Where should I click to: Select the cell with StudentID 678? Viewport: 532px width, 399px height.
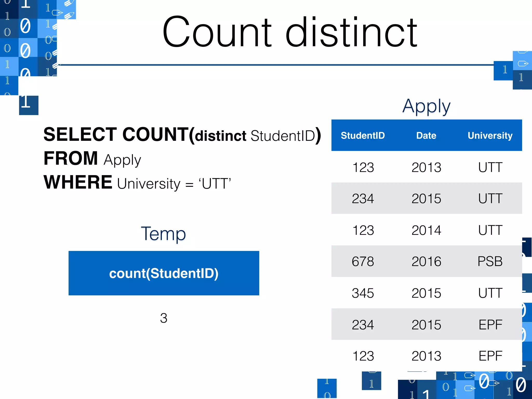pos(363,261)
